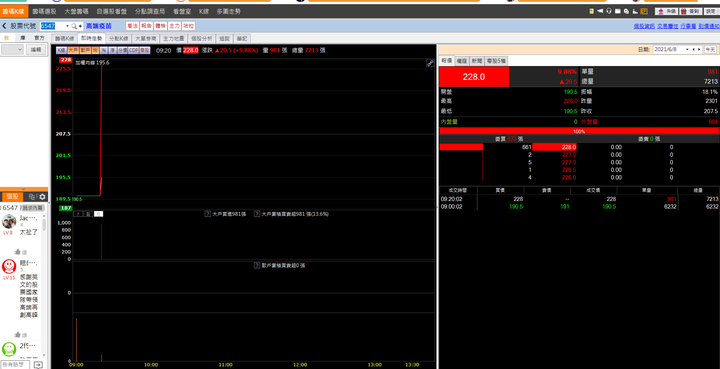Open chat settings gear icon

pyautogui.click(x=42, y=196)
